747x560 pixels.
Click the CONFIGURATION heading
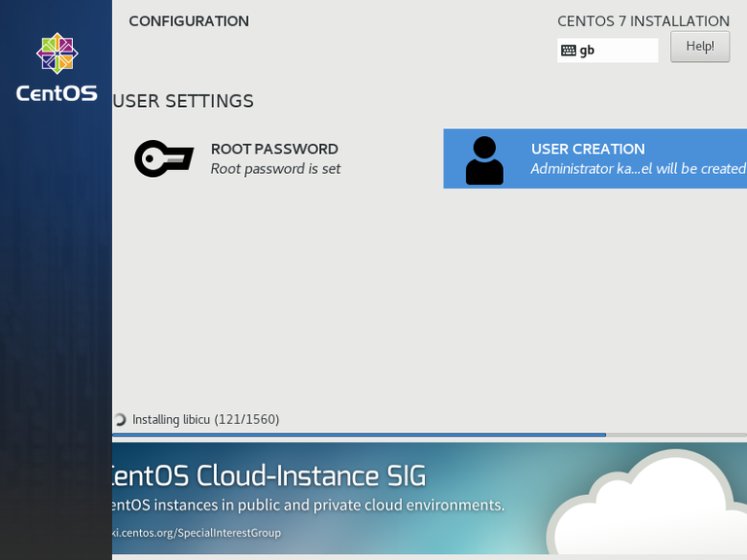pos(189,21)
